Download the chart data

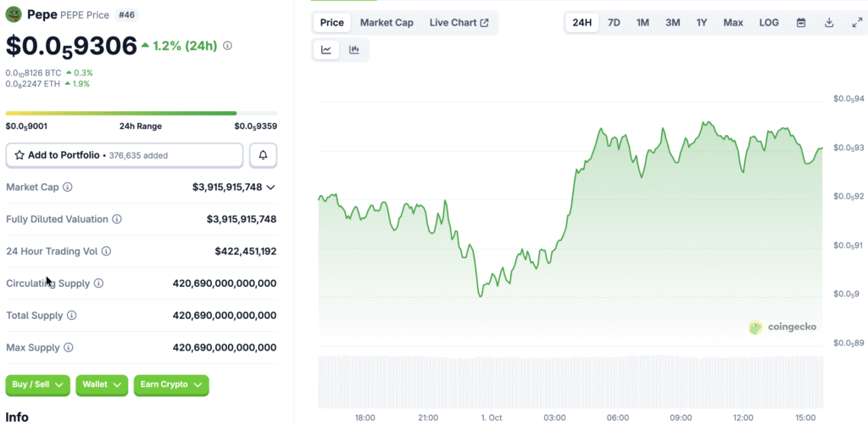click(x=829, y=23)
